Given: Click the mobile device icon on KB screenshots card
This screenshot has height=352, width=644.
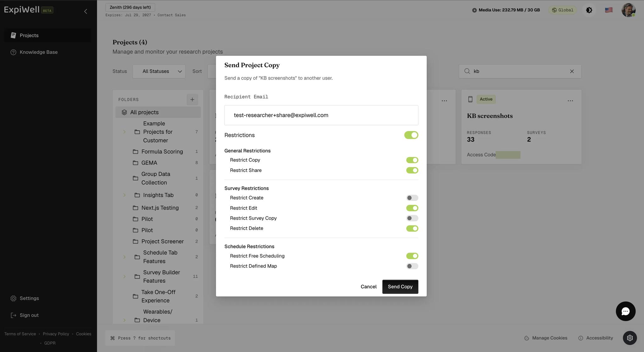Looking at the screenshot, I should 470,99.
